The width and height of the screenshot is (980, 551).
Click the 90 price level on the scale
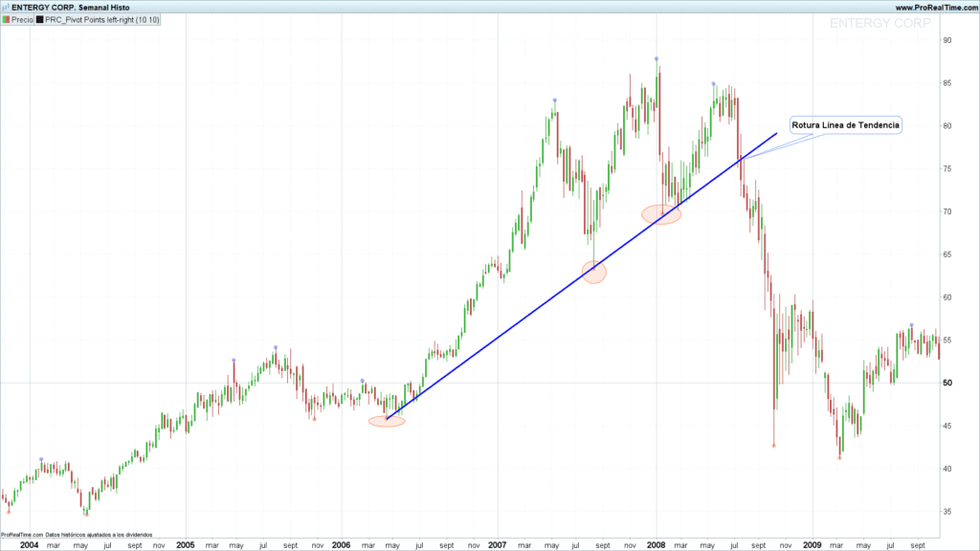[947, 40]
